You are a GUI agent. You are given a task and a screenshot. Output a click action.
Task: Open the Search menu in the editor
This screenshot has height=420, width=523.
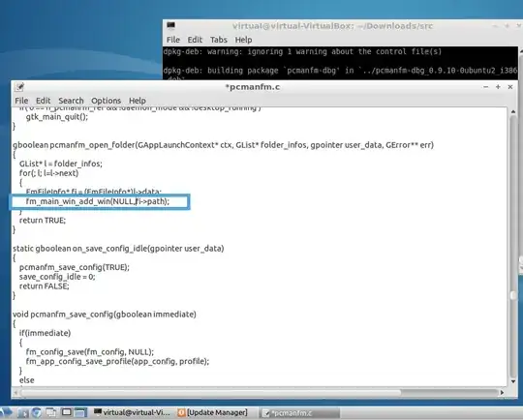tap(71, 101)
